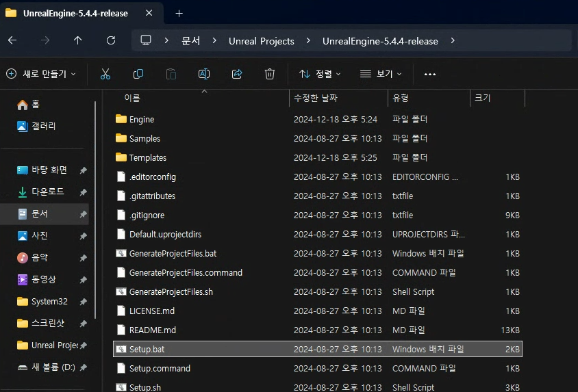
Task: Select Default.uprojectdirs file
Action: 317,234
